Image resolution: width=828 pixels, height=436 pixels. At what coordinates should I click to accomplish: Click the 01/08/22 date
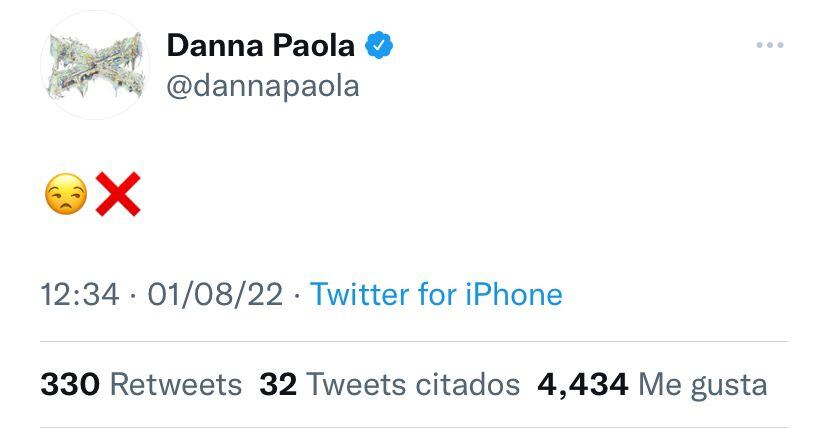pyautogui.click(x=215, y=294)
